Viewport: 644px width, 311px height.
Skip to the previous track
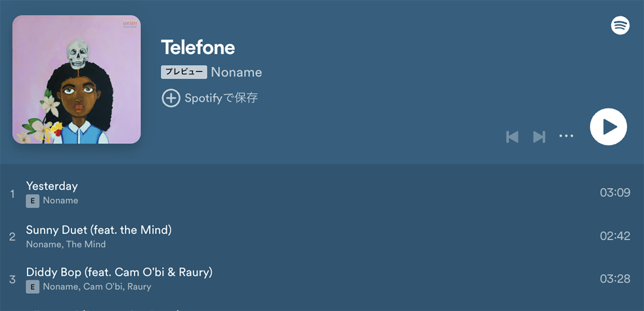coord(512,137)
